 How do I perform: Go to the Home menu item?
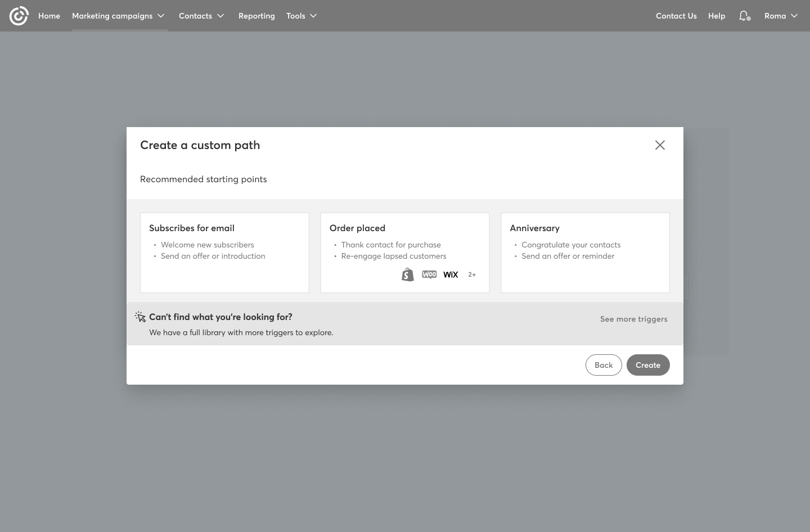click(49, 16)
